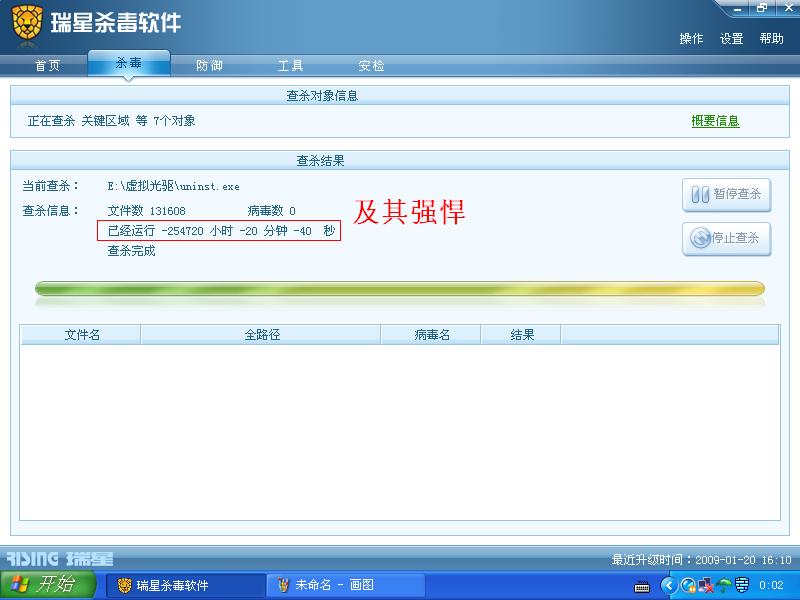This screenshot has height=600, width=800.
Task: Switch to the 首页 tab
Action: coord(47,66)
